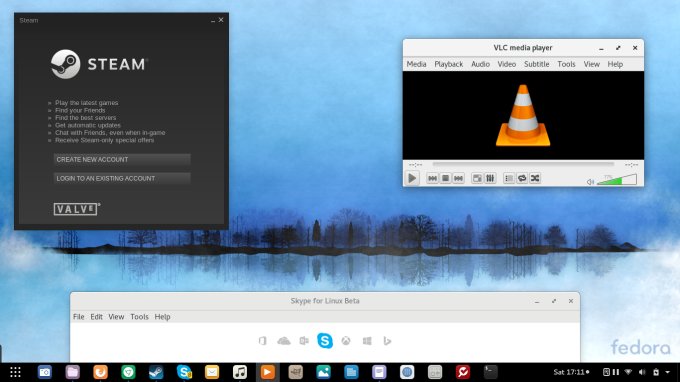Click the blue Skype logo

[325, 341]
